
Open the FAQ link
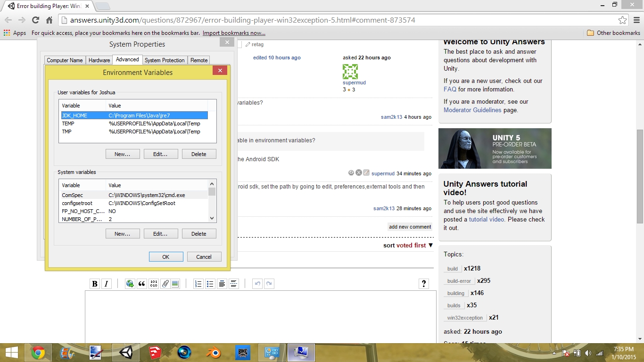pyautogui.click(x=450, y=89)
